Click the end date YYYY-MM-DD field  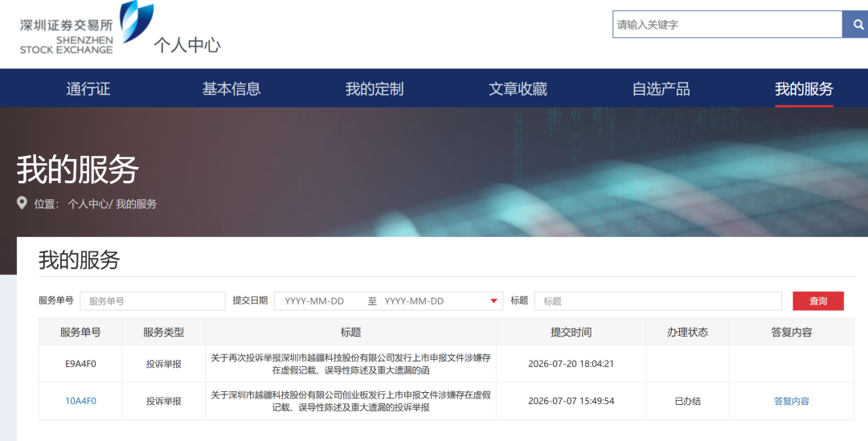coord(414,301)
